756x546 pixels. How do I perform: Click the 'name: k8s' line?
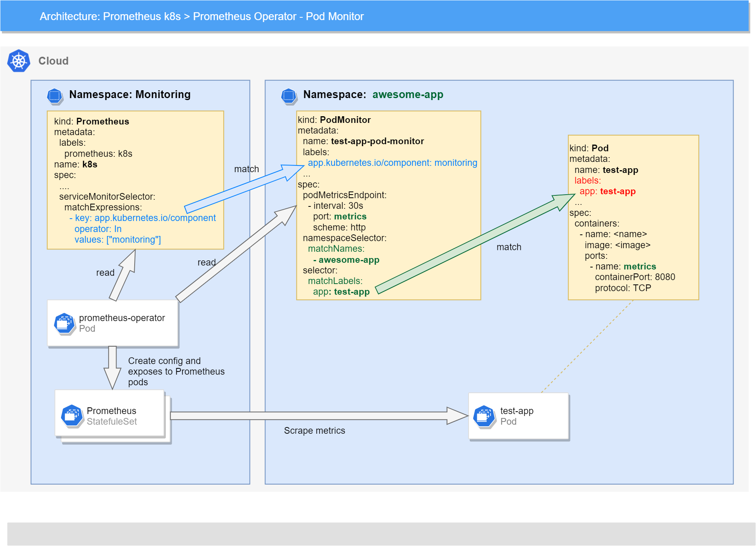(x=76, y=164)
